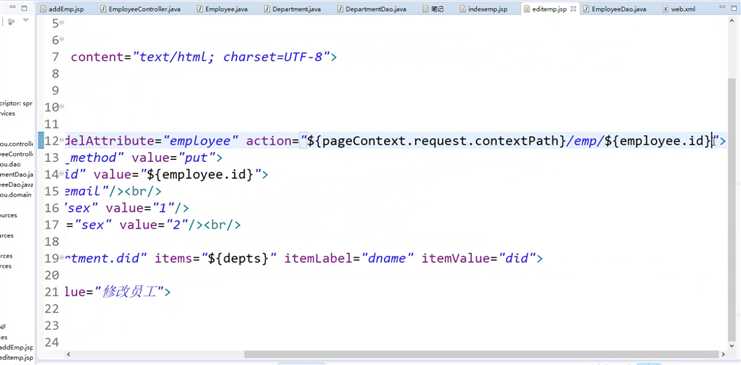Select addEmp.jsp in the project tree
Screen dimensions: 741x365
click(17, 348)
